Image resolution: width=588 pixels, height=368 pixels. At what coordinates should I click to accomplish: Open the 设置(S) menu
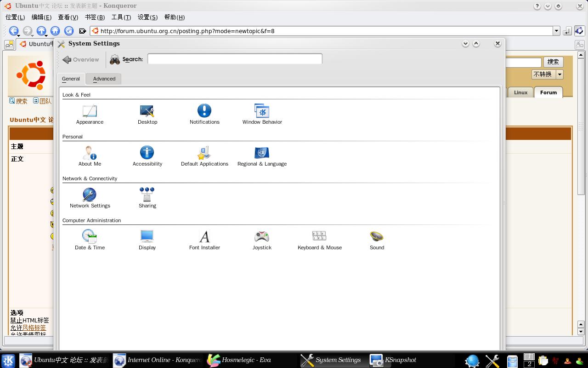[147, 17]
